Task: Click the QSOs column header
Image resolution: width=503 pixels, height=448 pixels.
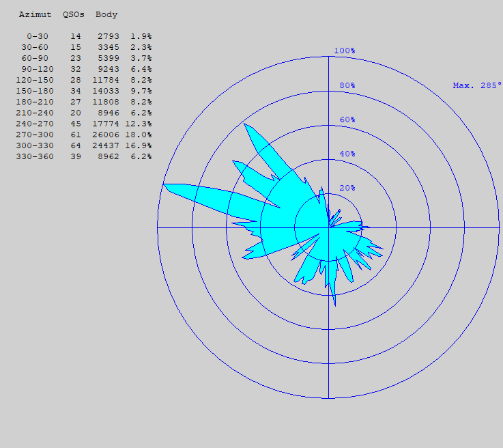Action: 73,14
